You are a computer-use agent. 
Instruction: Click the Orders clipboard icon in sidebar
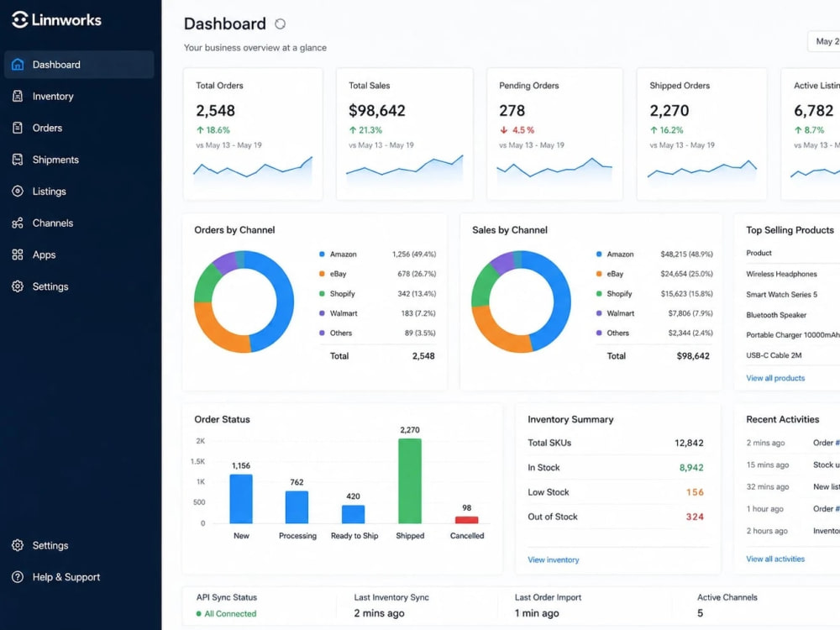18,128
